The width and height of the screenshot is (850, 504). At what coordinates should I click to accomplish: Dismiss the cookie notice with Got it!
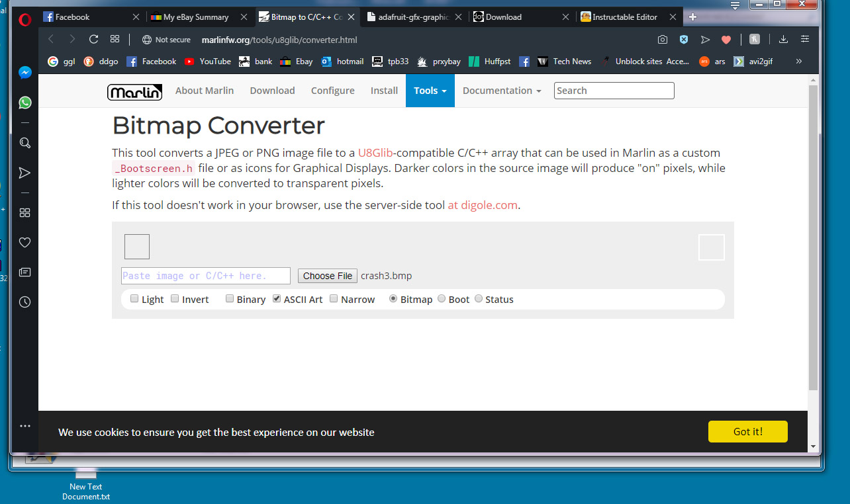748,432
